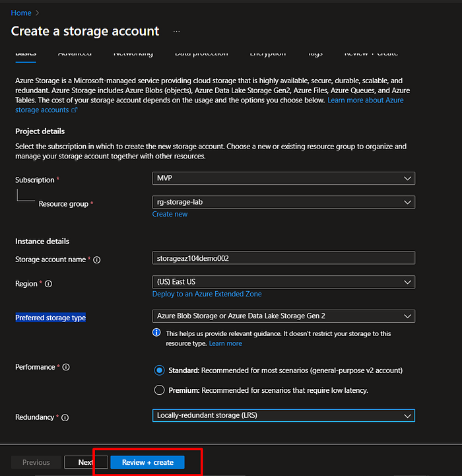Click the Review + create button
This screenshot has width=462, height=476.
tap(147, 462)
